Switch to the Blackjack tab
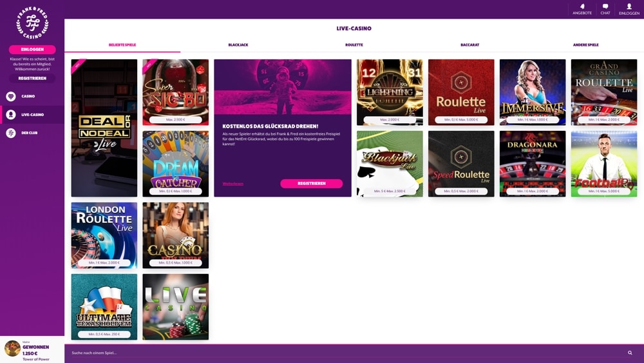The image size is (644, 363). pyautogui.click(x=238, y=44)
